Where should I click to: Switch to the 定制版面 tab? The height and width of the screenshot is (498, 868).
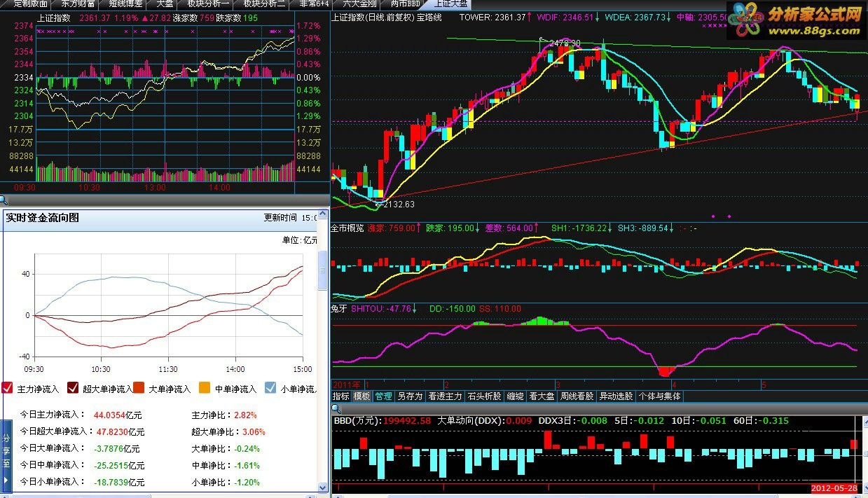[30, 4]
